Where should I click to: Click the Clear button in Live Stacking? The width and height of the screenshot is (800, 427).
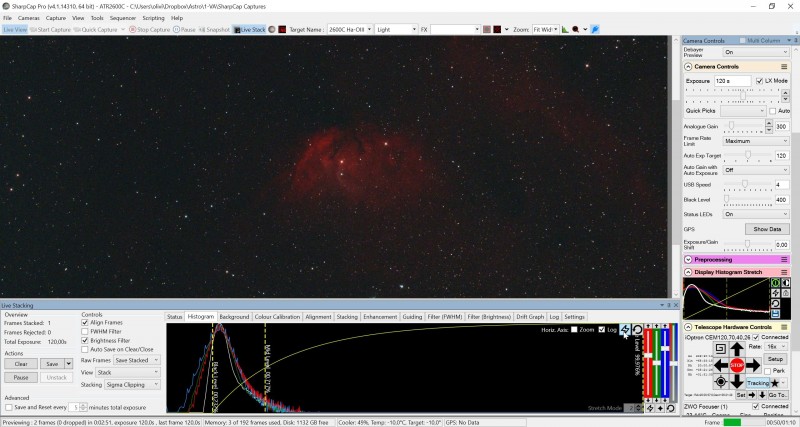click(21, 364)
